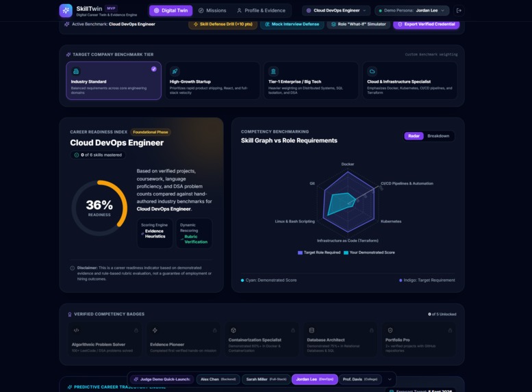Select the High-Growth Startup benchmark tier
Viewport: 532px width, 392px height.
pyautogui.click(x=212, y=81)
